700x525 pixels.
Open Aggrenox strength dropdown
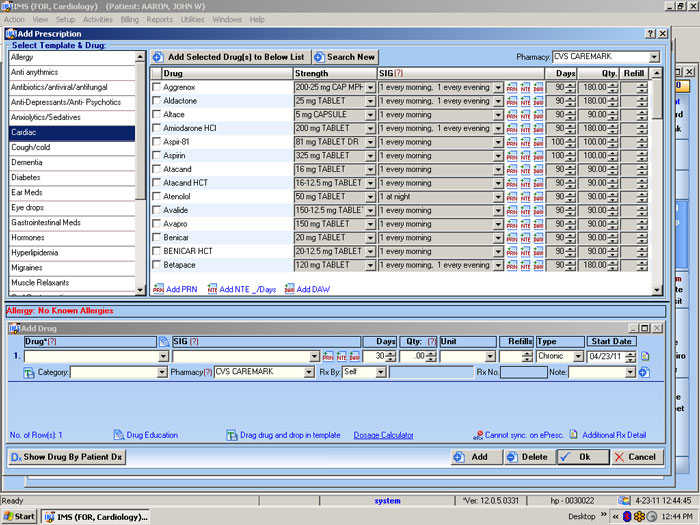(x=370, y=88)
